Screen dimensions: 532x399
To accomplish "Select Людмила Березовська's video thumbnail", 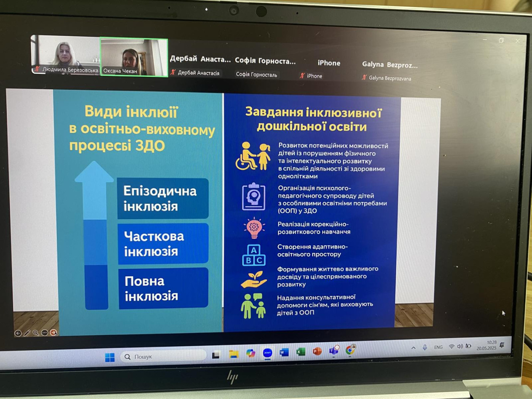I will [x=66, y=55].
